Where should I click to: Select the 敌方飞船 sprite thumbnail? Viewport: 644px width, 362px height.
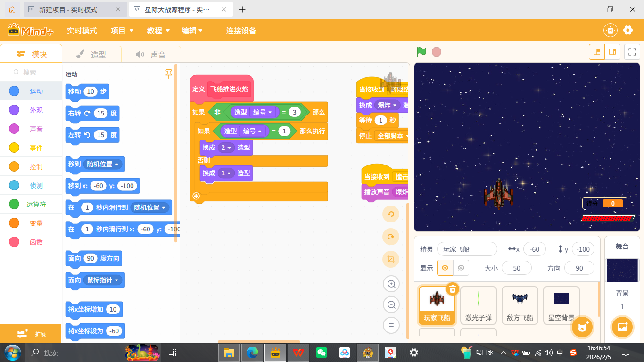coord(520,305)
